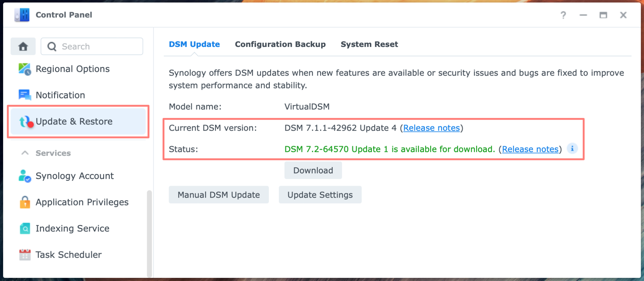Minimize the Control Panel window
Image resolution: width=644 pixels, height=281 pixels.
(583, 15)
